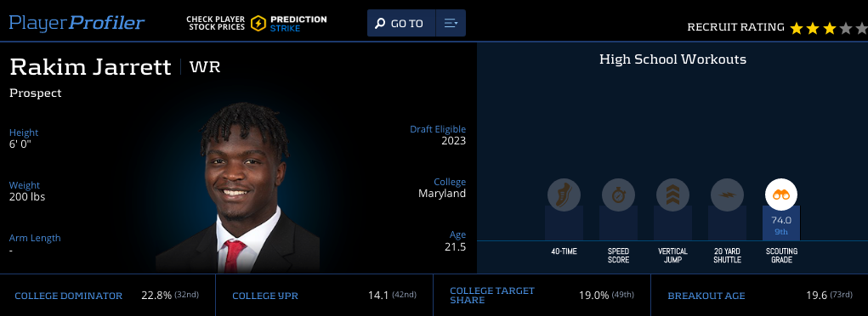
Task: Click the third gold recruit rating star
Action: click(829, 28)
